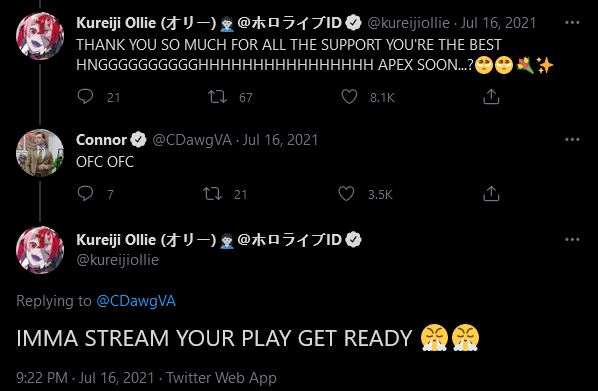Open the @CDawgVA mention link
Viewport: 598px width, 391px height.
(x=136, y=301)
